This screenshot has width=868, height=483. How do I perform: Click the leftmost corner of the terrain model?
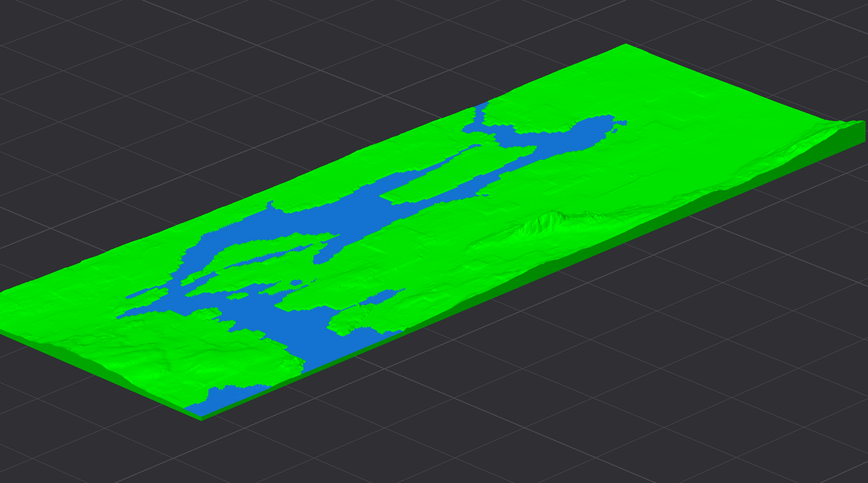pyautogui.click(x=2, y=293)
